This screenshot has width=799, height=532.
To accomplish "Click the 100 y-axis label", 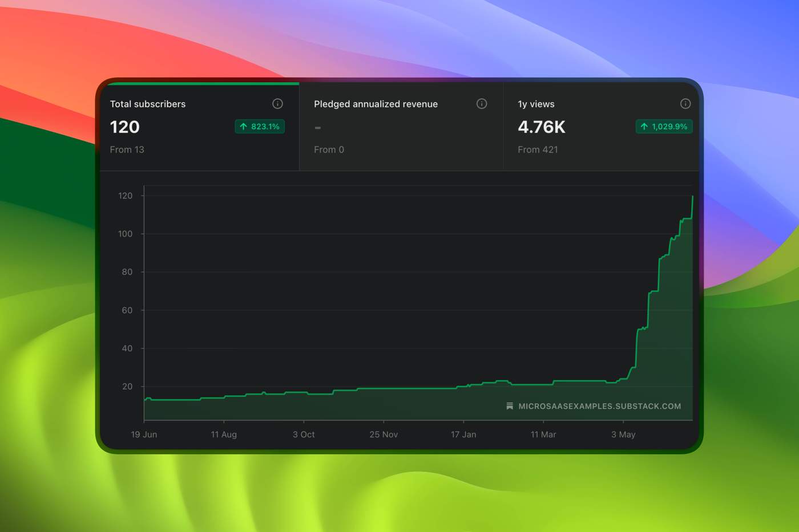I will (125, 234).
